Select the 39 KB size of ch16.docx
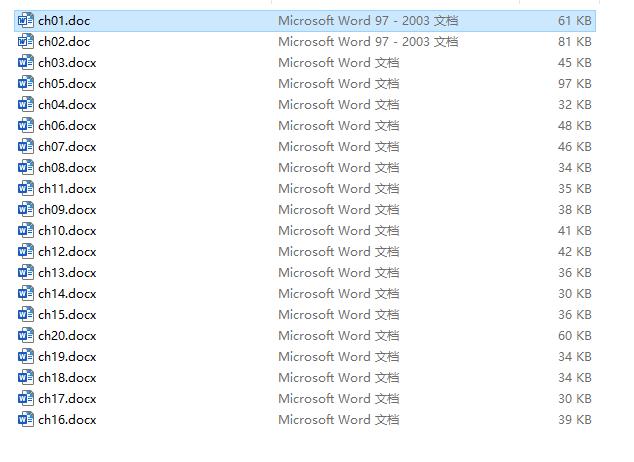Viewport: 634px width, 462px height. (575, 420)
